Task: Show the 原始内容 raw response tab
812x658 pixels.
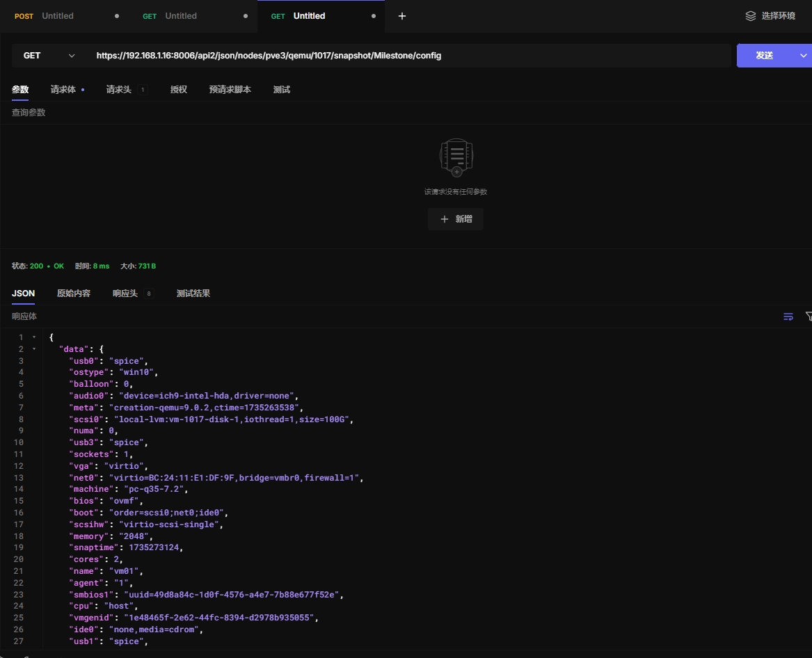Action: pyautogui.click(x=74, y=294)
